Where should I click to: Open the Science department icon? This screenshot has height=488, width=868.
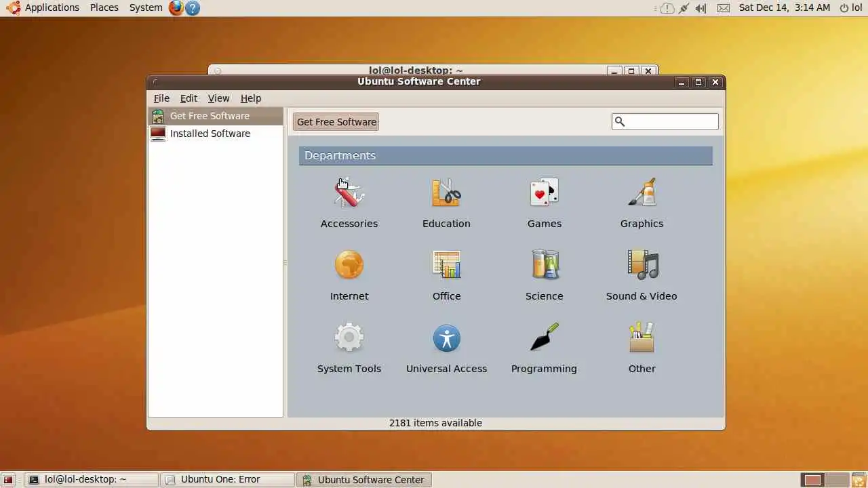tap(544, 265)
